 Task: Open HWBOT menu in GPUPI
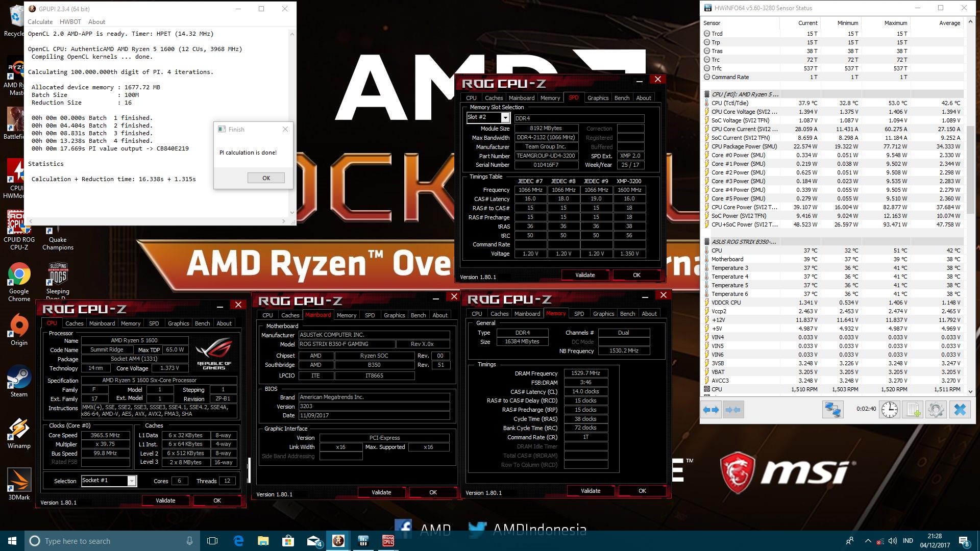pyautogui.click(x=70, y=22)
